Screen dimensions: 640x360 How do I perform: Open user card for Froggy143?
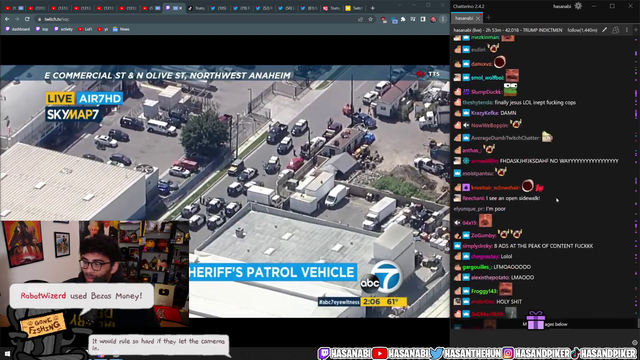coord(484,291)
